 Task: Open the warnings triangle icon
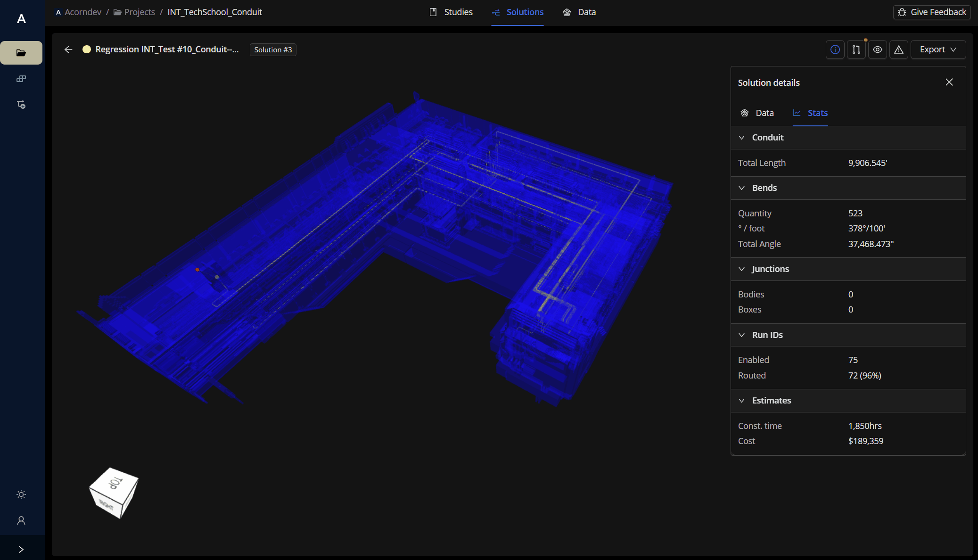coord(899,49)
